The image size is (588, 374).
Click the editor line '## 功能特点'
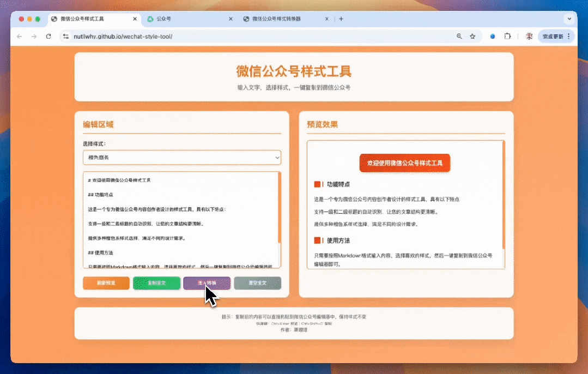(100, 195)
